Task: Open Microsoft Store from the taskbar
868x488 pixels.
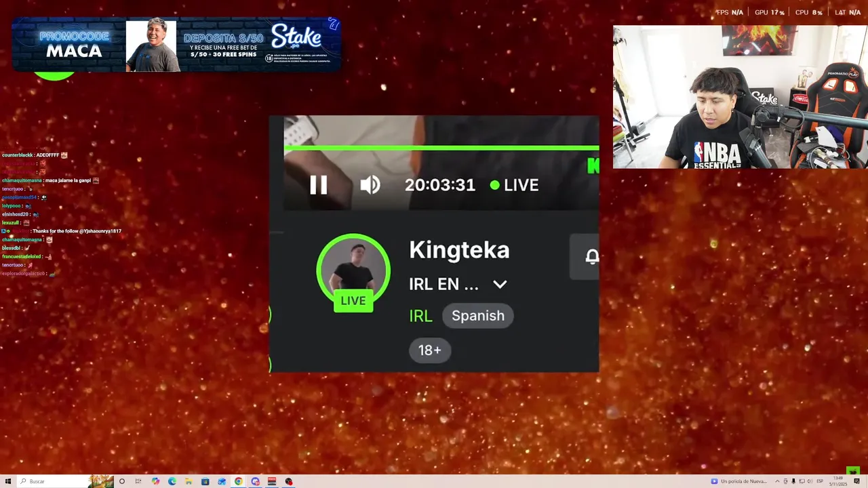Action: [205, 481]
